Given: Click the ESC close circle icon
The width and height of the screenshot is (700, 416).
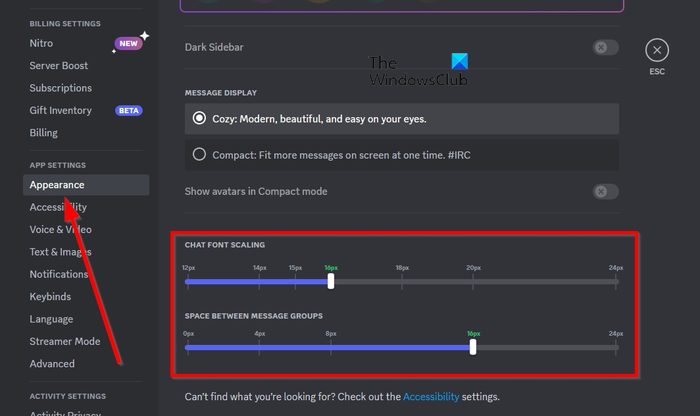Looking at the screenshot, I should [656, 50].
